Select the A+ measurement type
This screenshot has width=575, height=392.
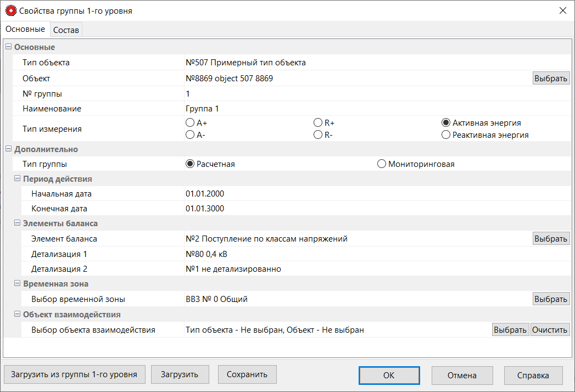point(191,123)
